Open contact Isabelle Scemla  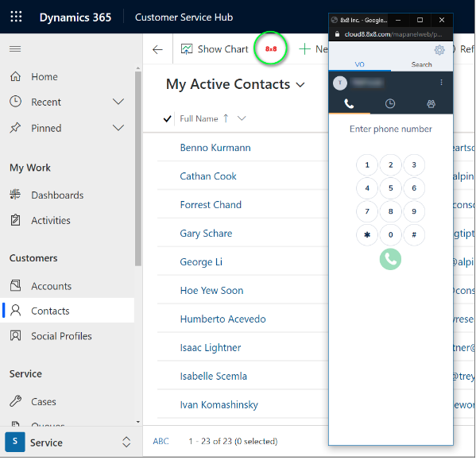pyautogui.click(x=214, y=376)
